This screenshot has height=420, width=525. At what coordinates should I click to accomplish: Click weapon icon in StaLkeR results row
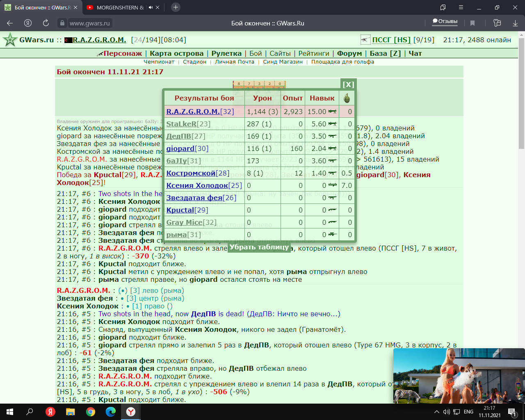pyautogui.click(x=332, y=124)
